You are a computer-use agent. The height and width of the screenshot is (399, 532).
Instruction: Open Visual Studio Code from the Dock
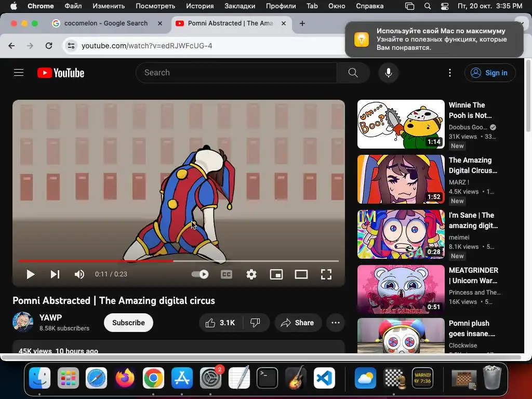pos(324,378)
